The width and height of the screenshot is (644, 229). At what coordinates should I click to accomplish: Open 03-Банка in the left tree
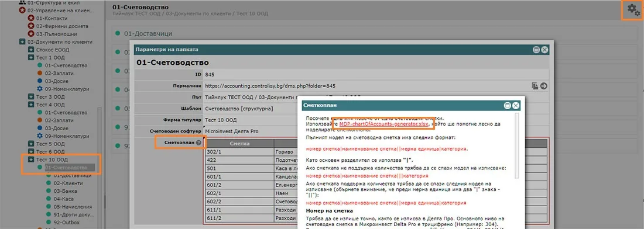point(65,191)
